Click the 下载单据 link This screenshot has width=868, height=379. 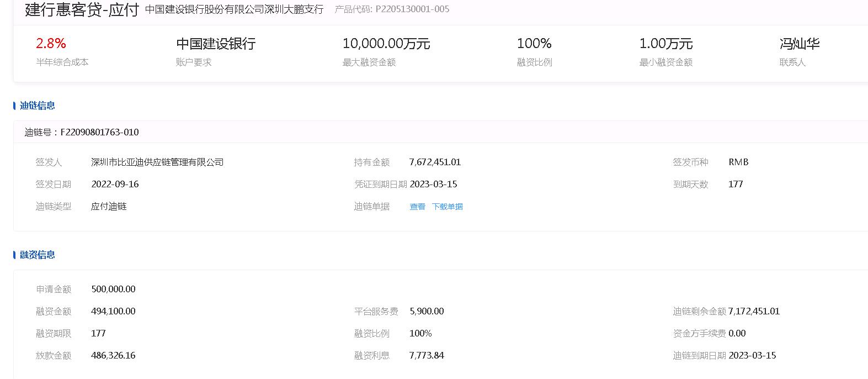coord(447,207)
